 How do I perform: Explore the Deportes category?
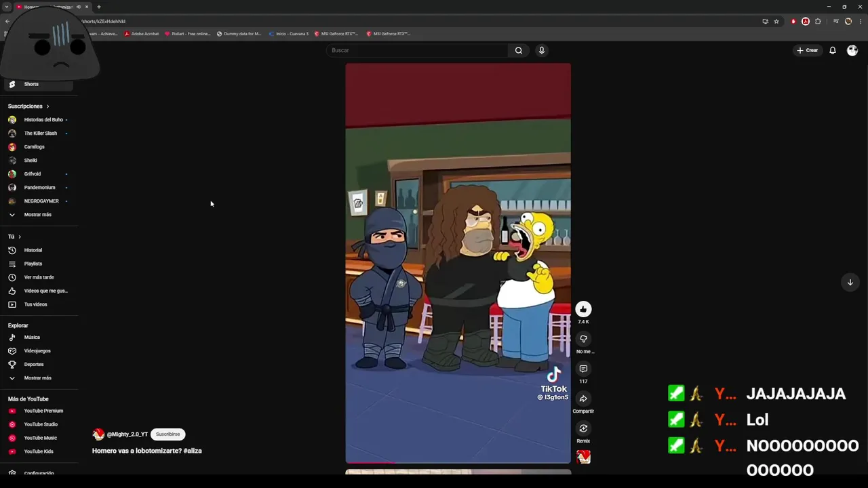tap(39, 365)
